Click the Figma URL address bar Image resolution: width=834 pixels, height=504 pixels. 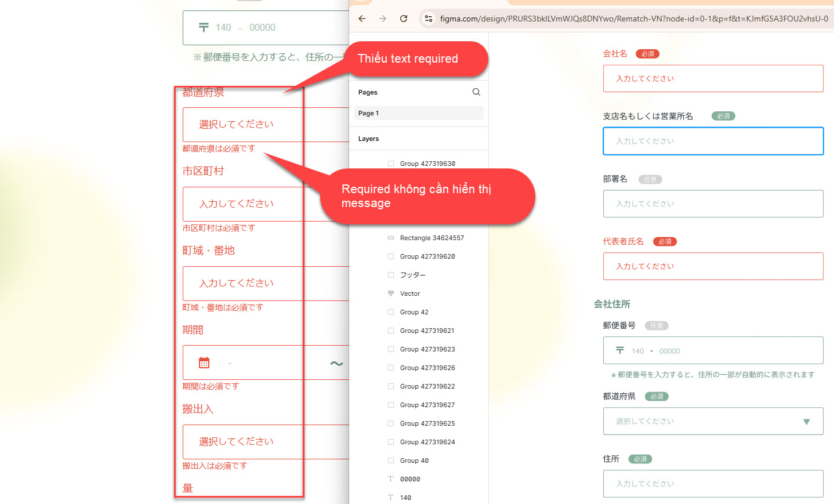632,19
